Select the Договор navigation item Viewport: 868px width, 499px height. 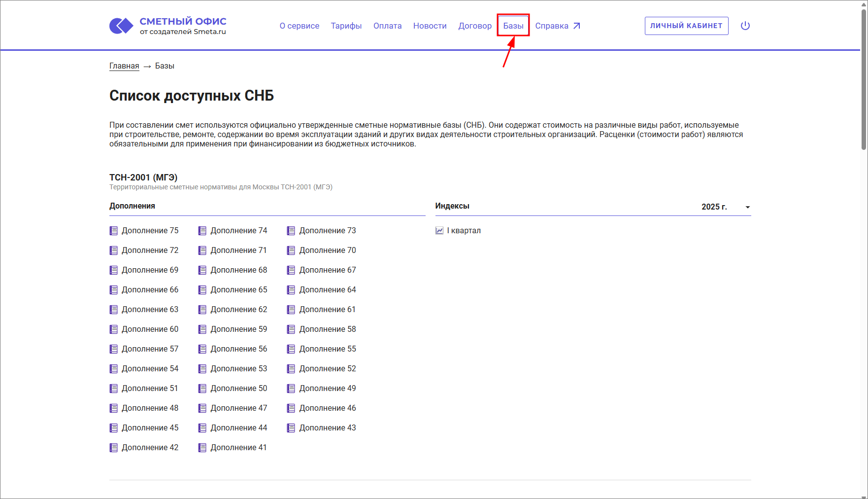474,26
